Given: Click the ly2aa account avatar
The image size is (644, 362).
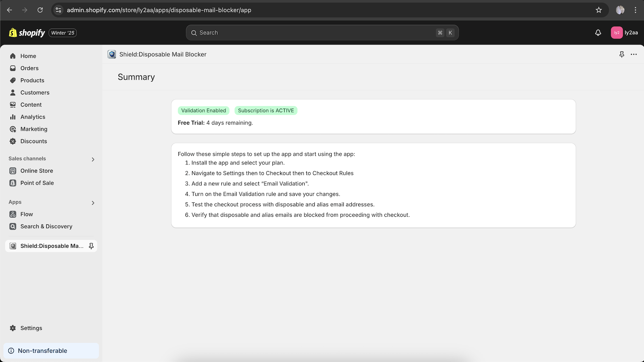Looking at the screenshot, I should (617, 33).
